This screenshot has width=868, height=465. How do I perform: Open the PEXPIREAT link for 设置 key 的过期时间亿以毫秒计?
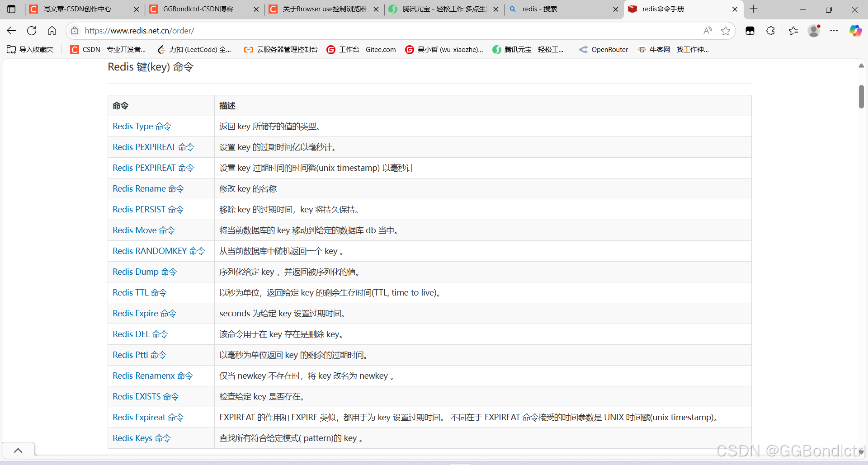click(x=153, y=147)
